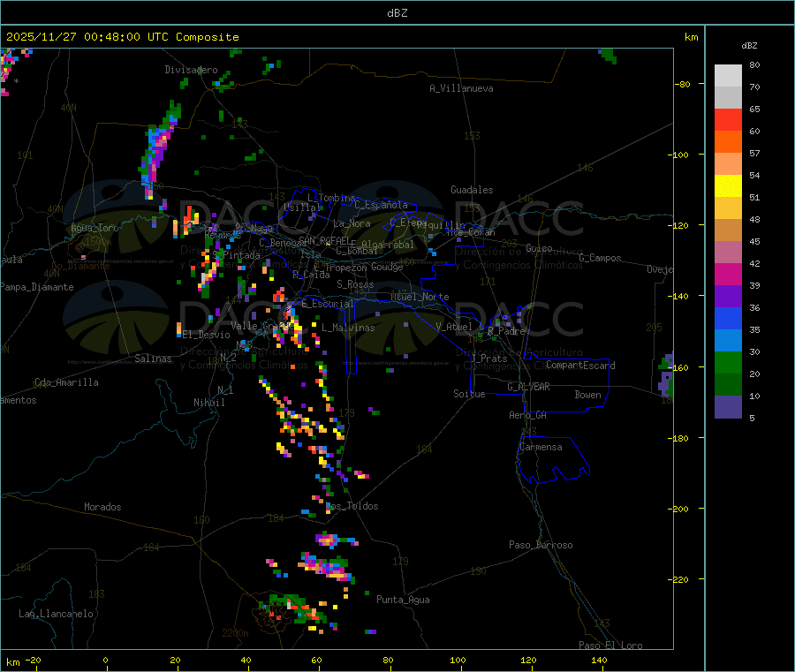Click the Algarrobal place label
This screenshot has width=795, height=672.
(388, 245)
